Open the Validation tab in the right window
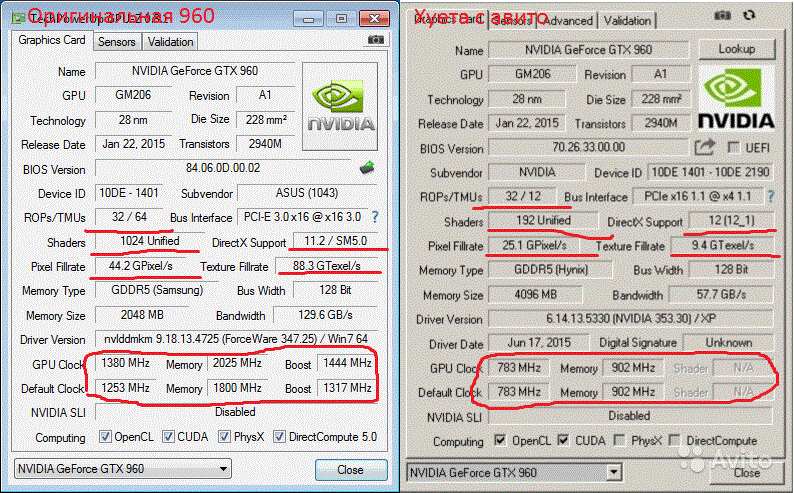 coord(627,21)
